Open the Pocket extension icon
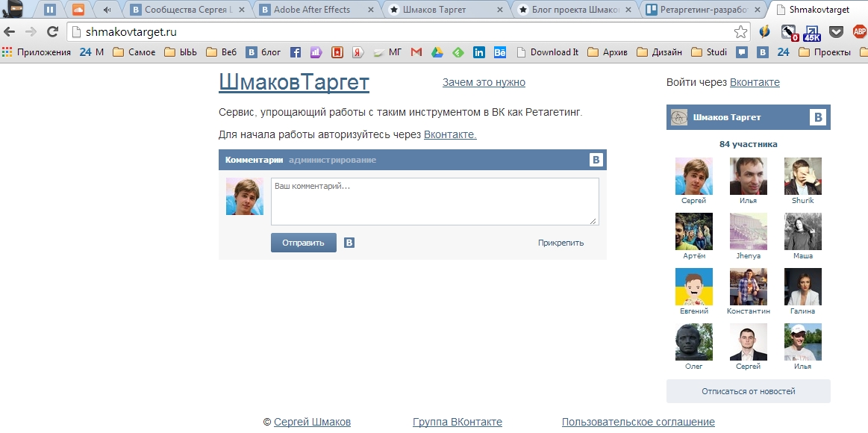The width and height of the screenshot is (868, 433). (836, 32)
